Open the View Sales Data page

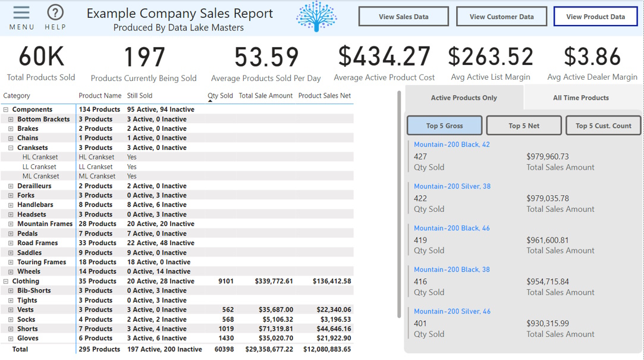click(x=403, y=17)
